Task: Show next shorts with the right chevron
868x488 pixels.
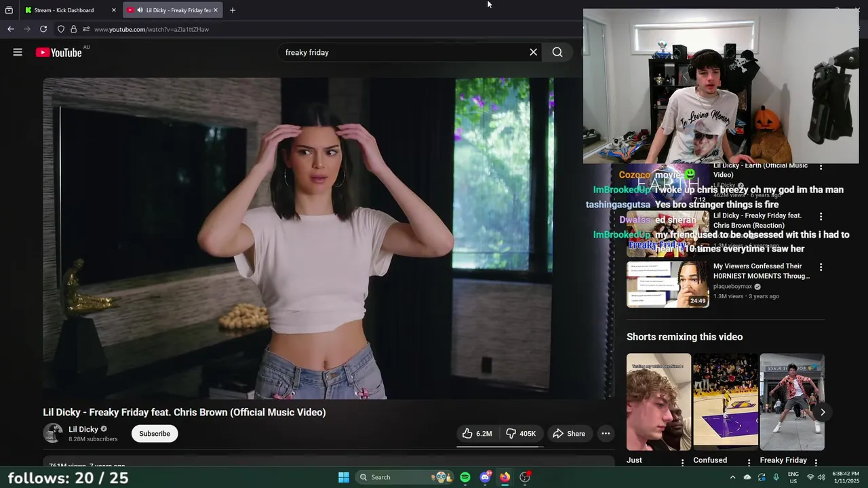Action: pos(823,412)
